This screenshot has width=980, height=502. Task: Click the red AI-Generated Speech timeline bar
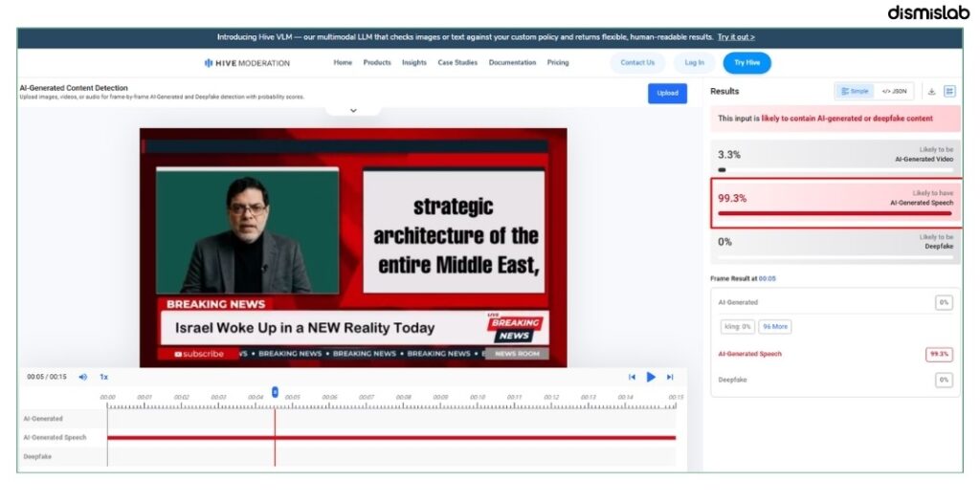(391, 438)
